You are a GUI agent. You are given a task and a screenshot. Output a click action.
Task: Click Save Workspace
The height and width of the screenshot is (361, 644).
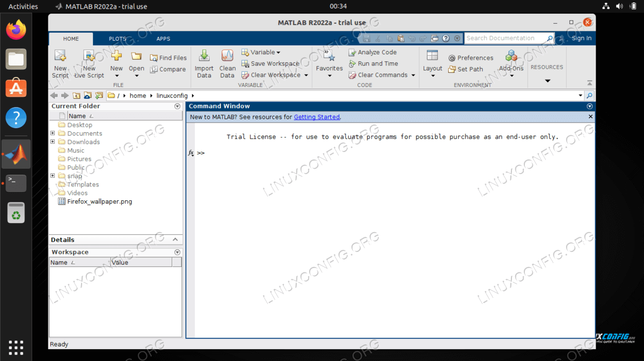click(270, 63)
